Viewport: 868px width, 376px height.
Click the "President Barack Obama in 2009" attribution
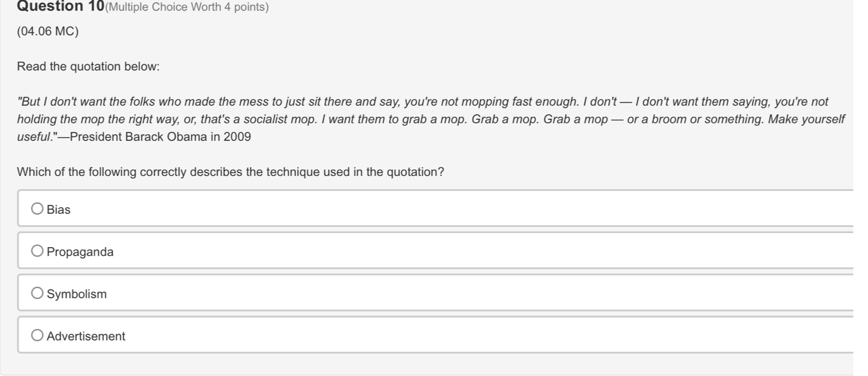tap(160, 137)
